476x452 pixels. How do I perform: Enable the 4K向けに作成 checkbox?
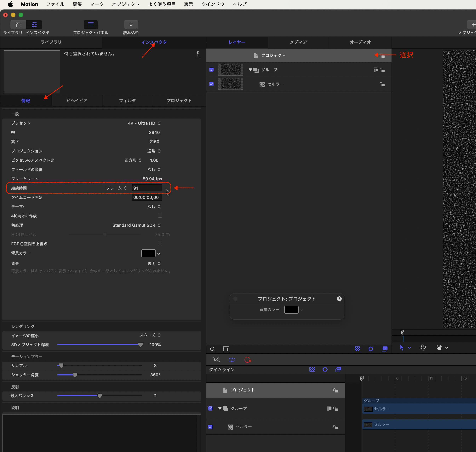click(x=160, y=215)
